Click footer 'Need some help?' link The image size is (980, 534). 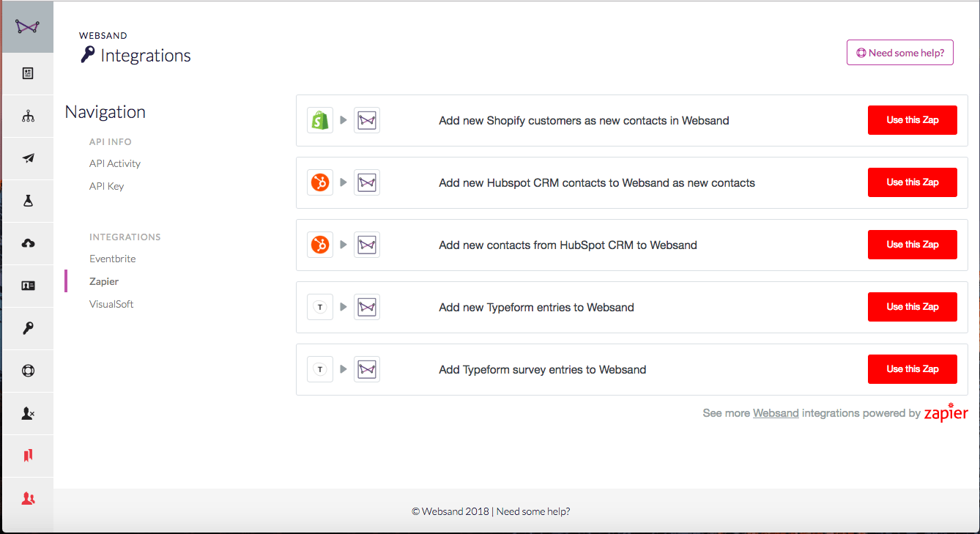[533, 511]
